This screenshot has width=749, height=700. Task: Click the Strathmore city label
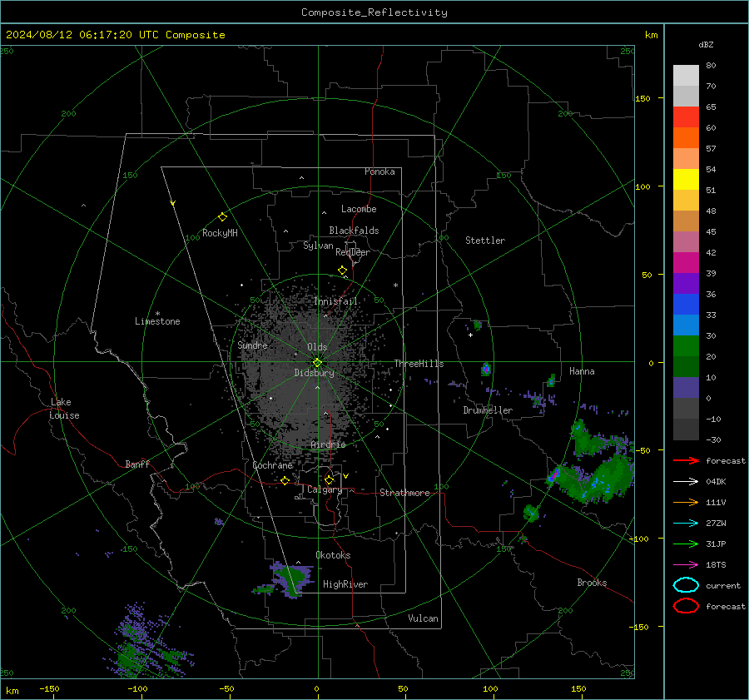404,493
